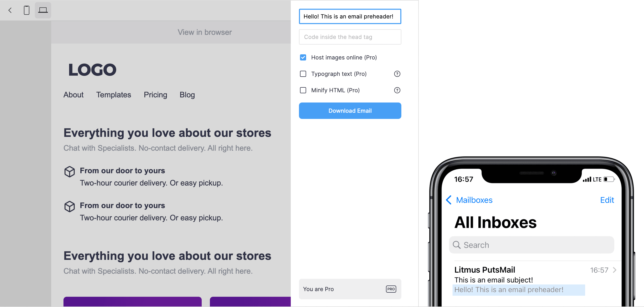Image resolution: width=644 pixels, height=307 pixels.
Task: Open the Litmus PutsMail message chevron
Action: pos(615,270)
